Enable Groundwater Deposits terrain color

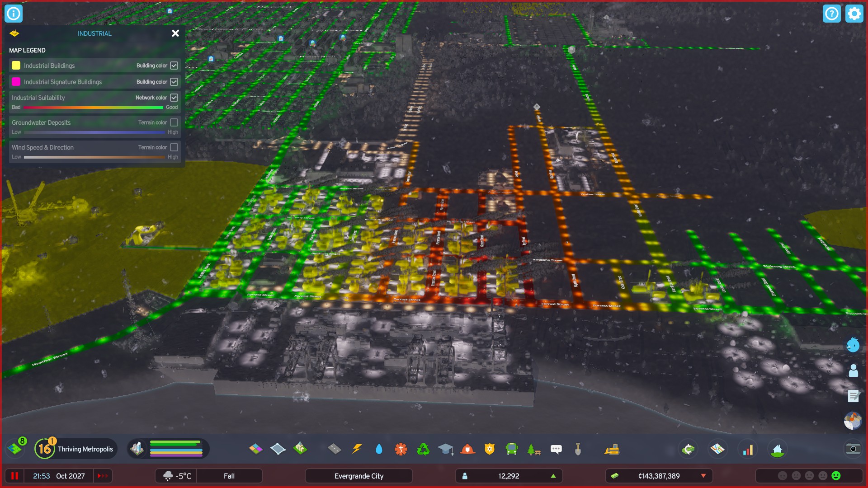pos(174,122)
